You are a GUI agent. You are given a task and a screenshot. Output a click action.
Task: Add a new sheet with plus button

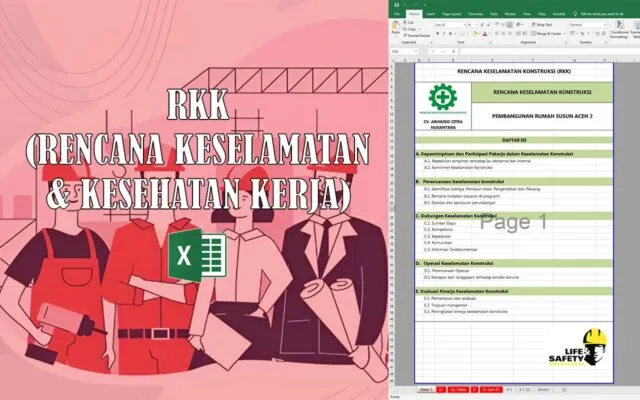point(564,390)
